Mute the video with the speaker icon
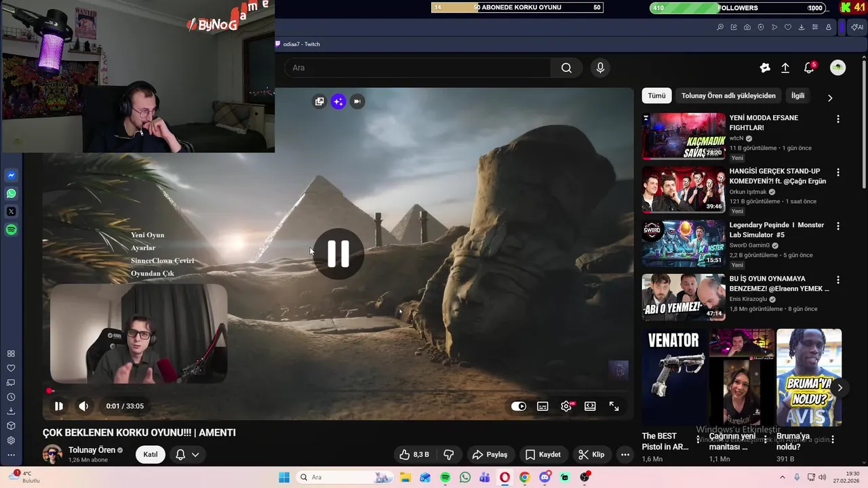The width and height of the screenshot is (868, 488). click(83, 406)
